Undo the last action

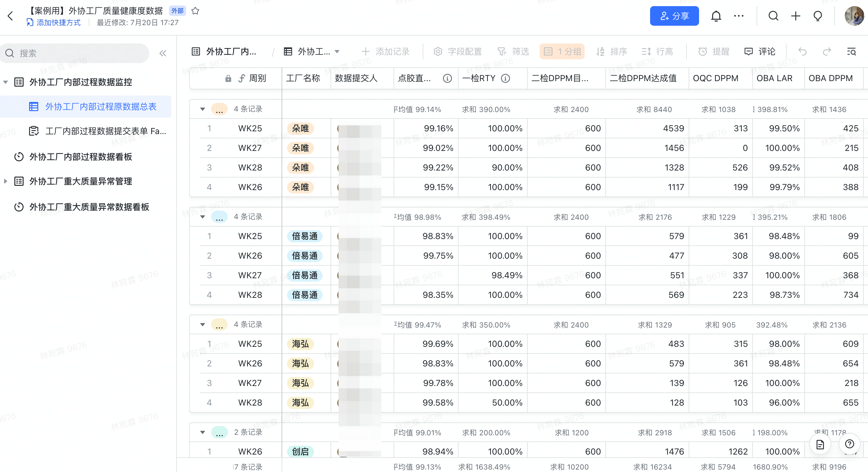point(802,51)
